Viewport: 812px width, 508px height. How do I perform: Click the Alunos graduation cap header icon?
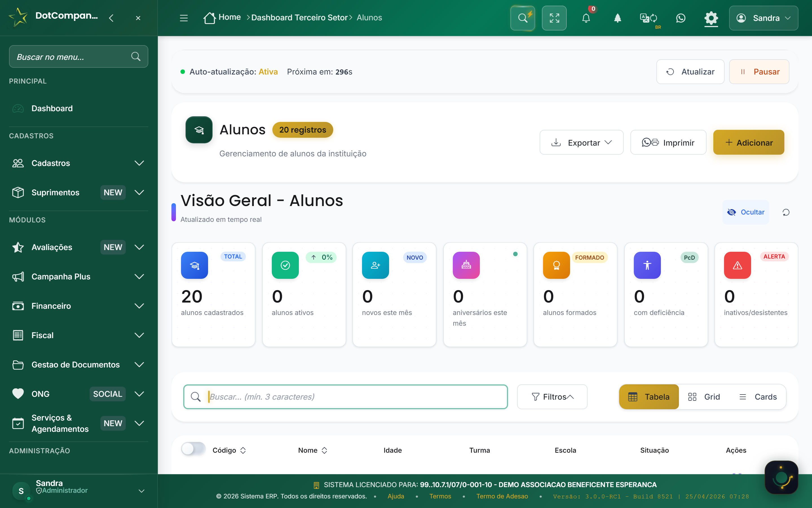click(x=199, y=130)
